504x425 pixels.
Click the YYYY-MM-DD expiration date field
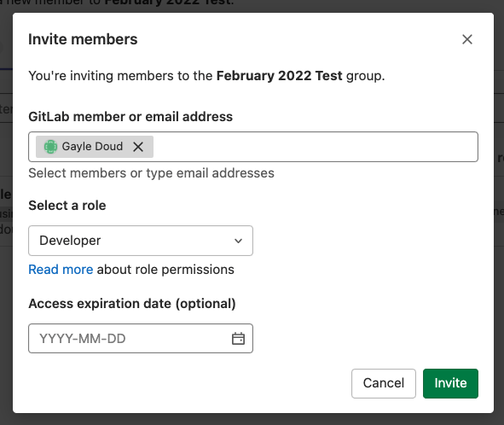(141, 339)
